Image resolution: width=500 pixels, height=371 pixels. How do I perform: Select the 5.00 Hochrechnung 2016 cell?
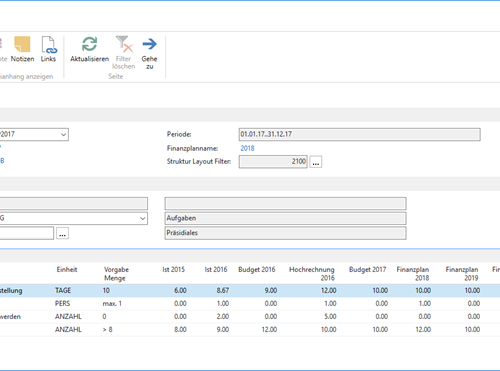(x=330, y=316)
